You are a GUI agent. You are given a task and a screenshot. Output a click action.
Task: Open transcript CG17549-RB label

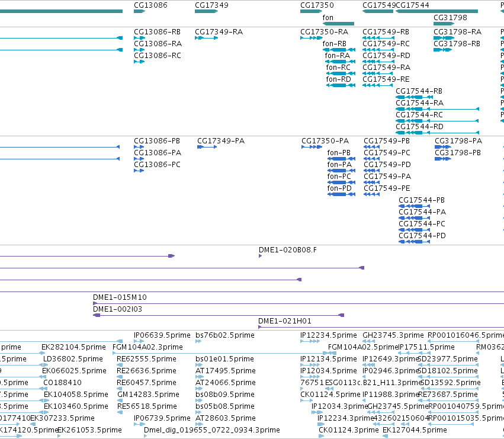click(386, 32)
